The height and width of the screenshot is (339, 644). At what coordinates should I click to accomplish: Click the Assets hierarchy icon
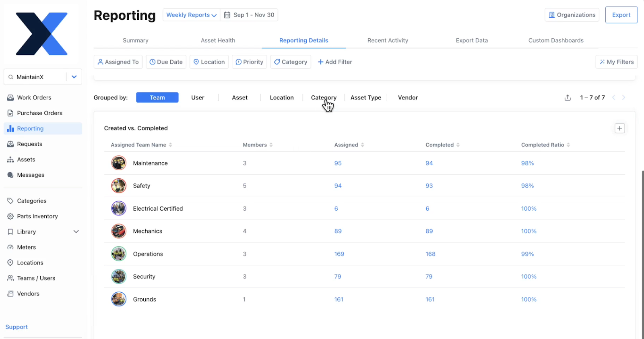point(10,160)
